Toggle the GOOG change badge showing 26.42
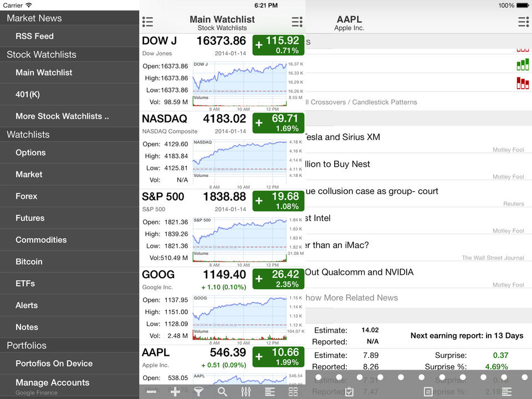532x399 pixels. click(x=278, y=279)
